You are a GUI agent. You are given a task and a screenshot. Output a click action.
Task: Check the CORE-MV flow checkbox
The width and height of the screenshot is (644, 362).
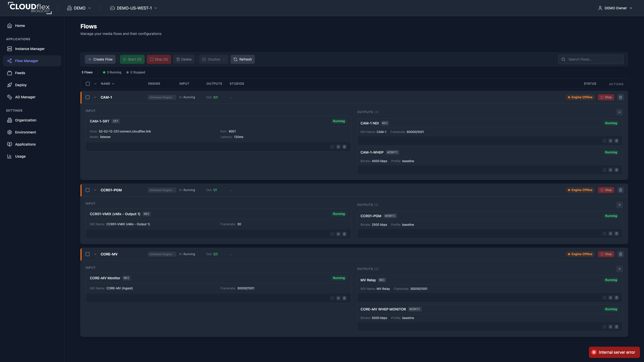(88, 254)
